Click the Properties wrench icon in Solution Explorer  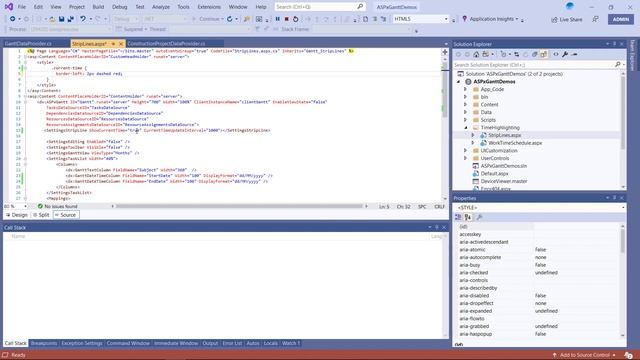click(x=565, y=54)
